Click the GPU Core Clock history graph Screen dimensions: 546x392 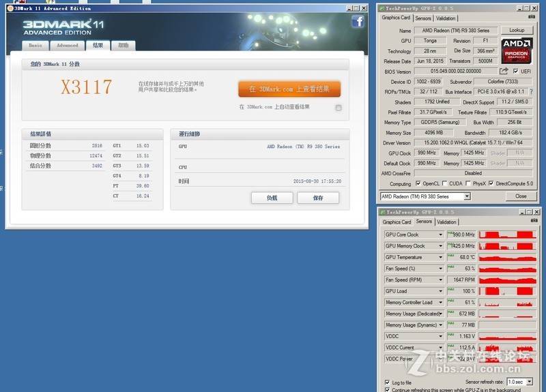click(x=507, y=235)
